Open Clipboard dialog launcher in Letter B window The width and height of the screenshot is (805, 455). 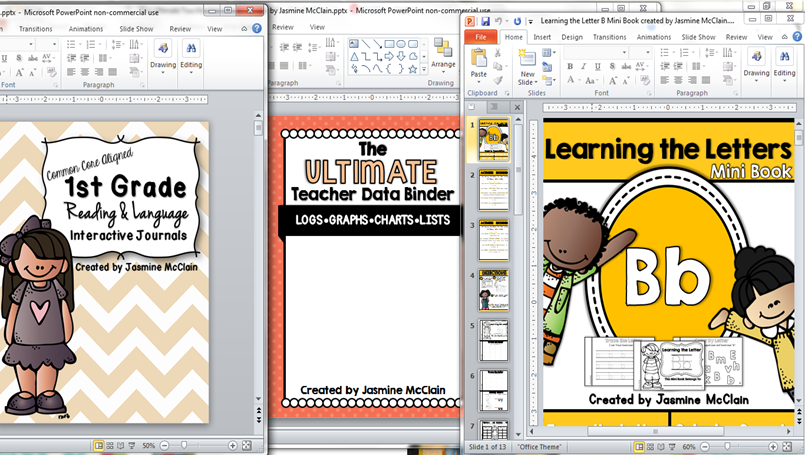coord(507,93)
